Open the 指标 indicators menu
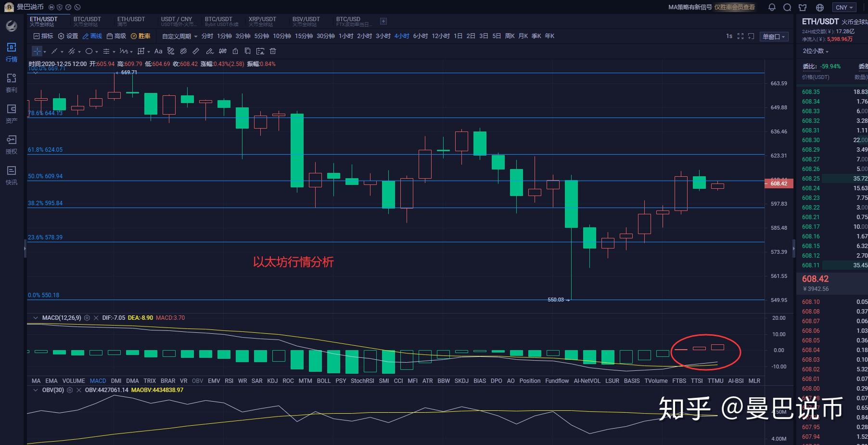868x445 pixels. (x=43, y=36)
